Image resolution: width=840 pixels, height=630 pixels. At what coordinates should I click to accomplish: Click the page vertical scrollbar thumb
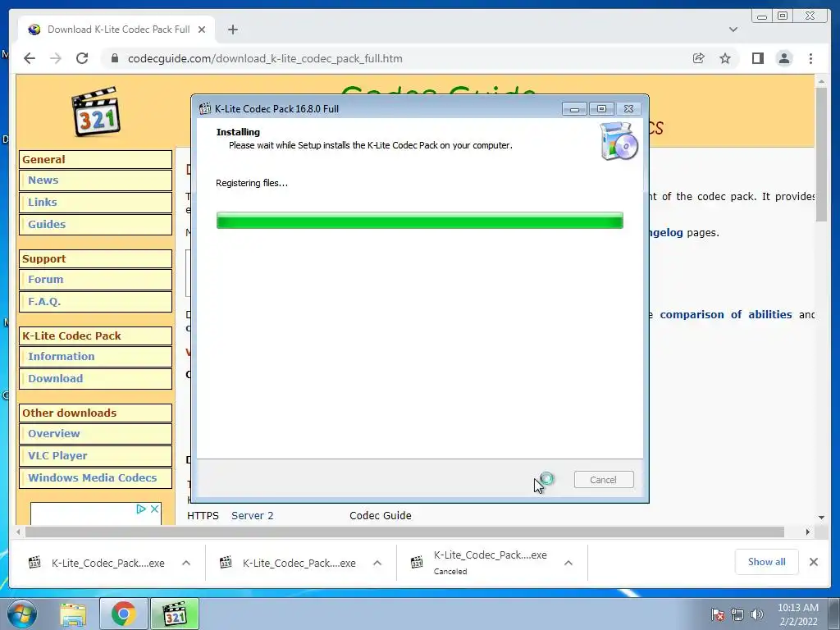click(x=821, y=154)
